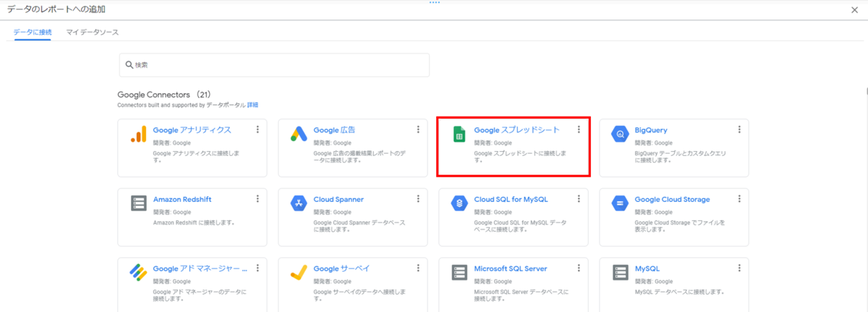Click the BigQuery hexagon icon
The height and width of the screenshot is (312, 868).
[620, 134]
